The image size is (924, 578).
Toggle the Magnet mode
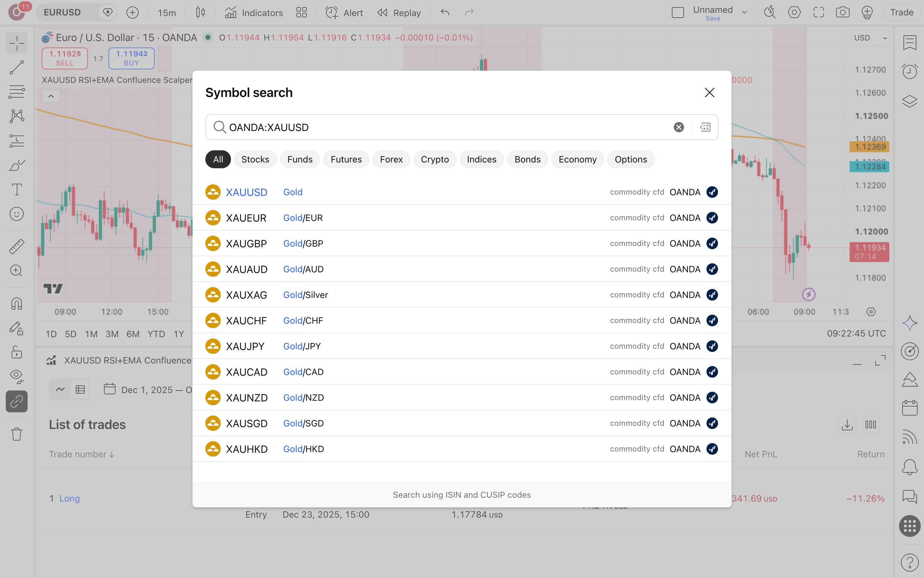click(17, 304)
